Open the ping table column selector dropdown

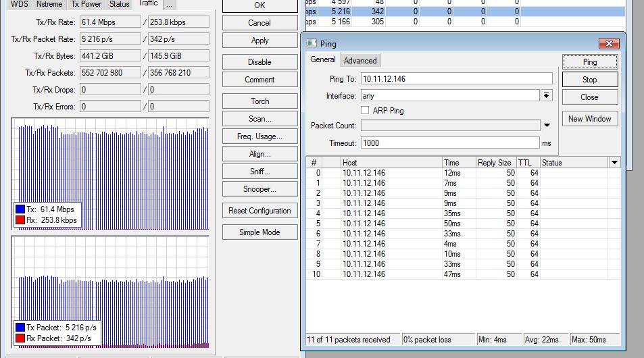click(614, 162)
